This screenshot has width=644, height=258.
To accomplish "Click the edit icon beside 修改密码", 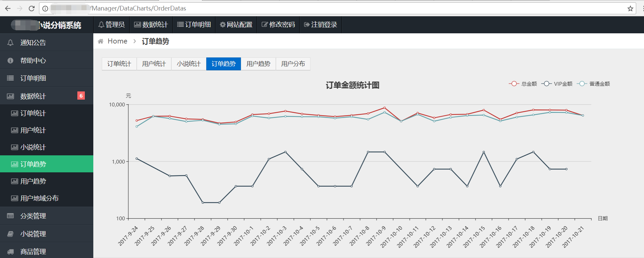I will pyautogui.click(x=265, y=24).
